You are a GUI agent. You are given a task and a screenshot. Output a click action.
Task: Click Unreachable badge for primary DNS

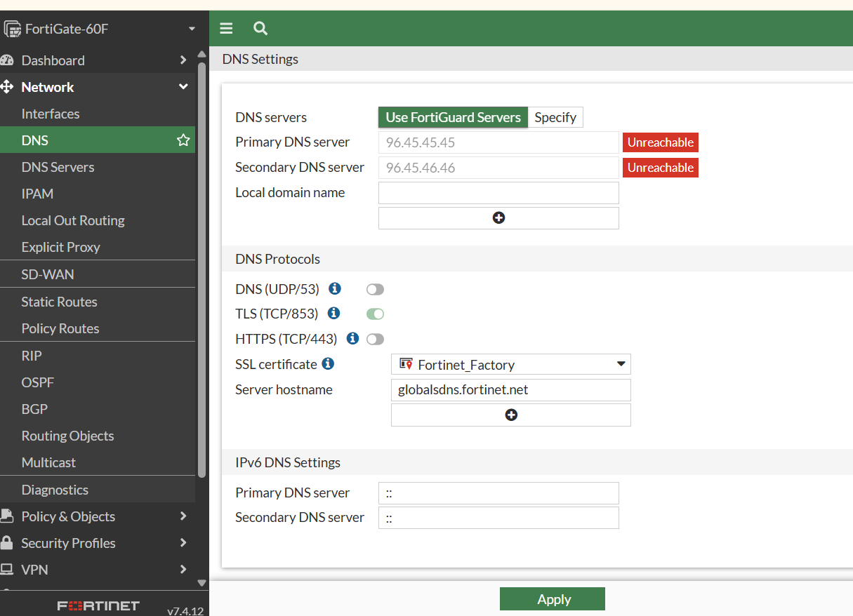click(661, 142)
